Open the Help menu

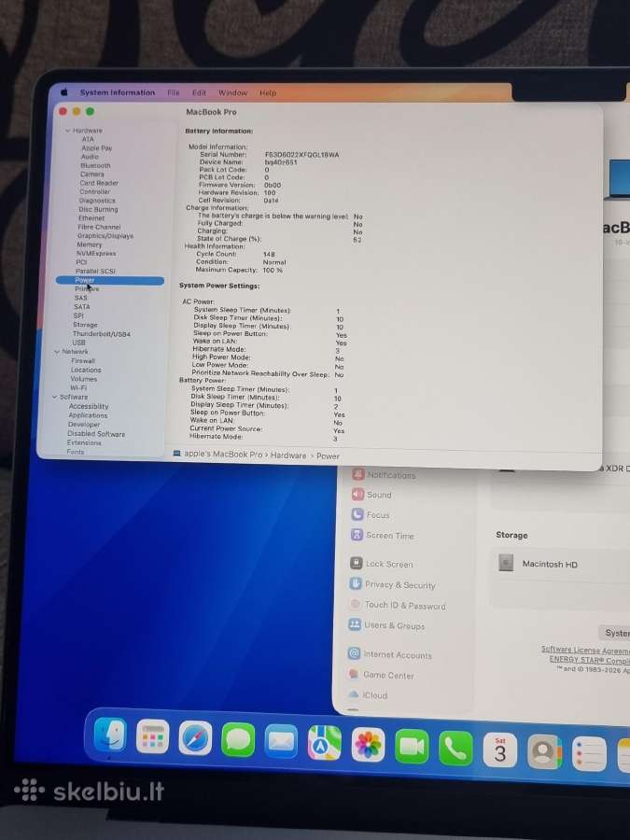(268, 92)
